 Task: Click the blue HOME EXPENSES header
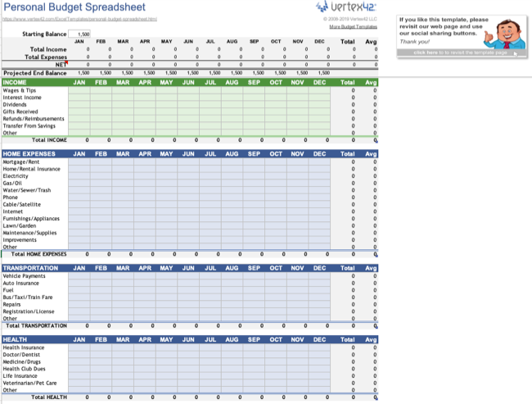coord(29,154)
